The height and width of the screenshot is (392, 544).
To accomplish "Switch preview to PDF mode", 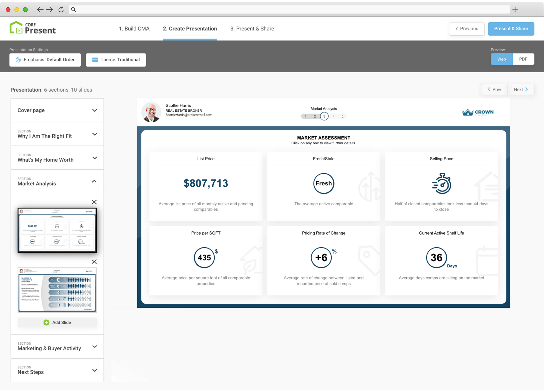I will [523, 59].
